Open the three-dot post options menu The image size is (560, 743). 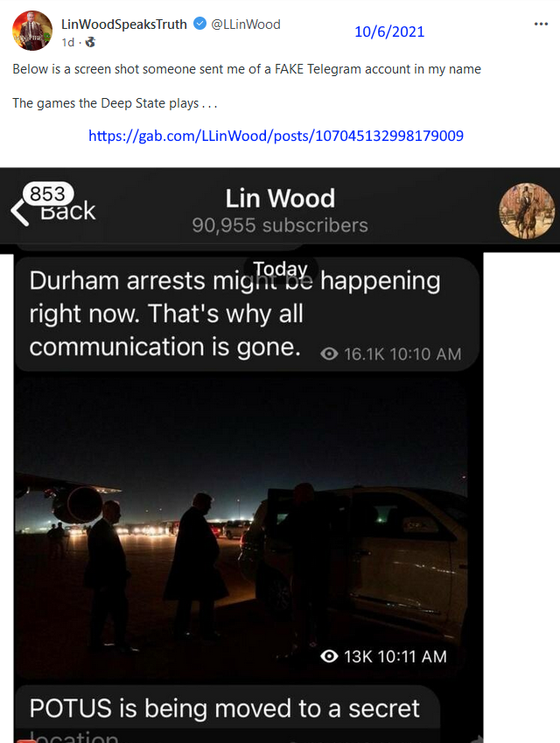(x=541, y=24)
